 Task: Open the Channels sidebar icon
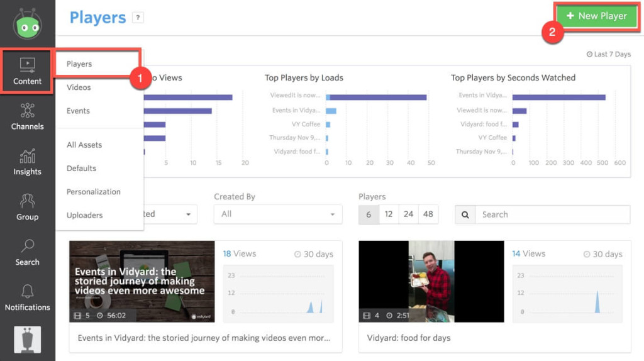tap(27, 116)
